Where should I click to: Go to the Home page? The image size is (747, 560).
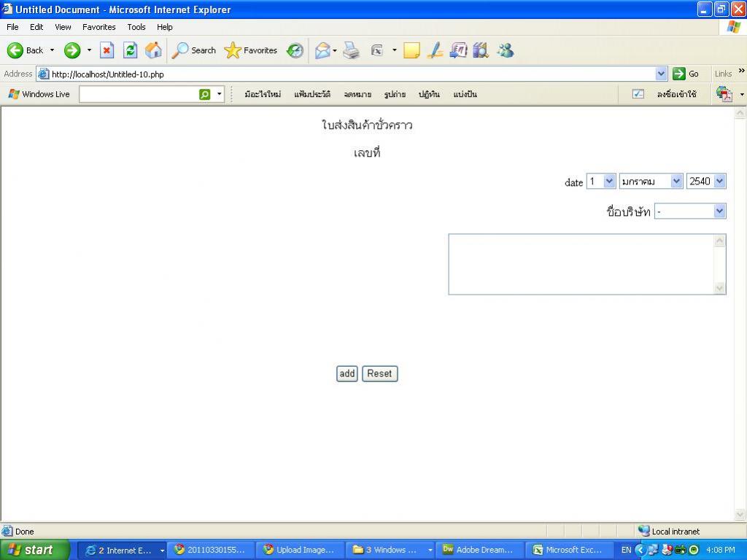click(x=153, y=50)
